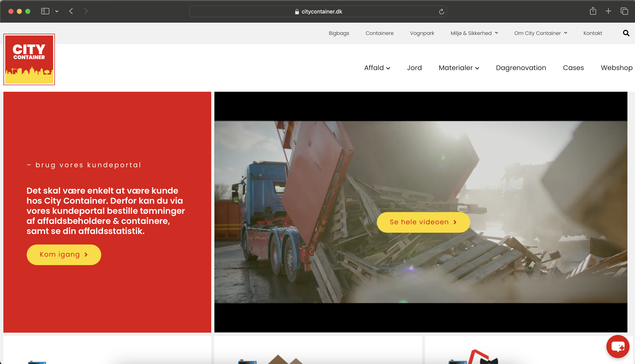Image resolution: width=635 pixels, height=364 pixels.
Task: Open the Miljø & Sikkerhed dropdown
Action: point(474,33)
